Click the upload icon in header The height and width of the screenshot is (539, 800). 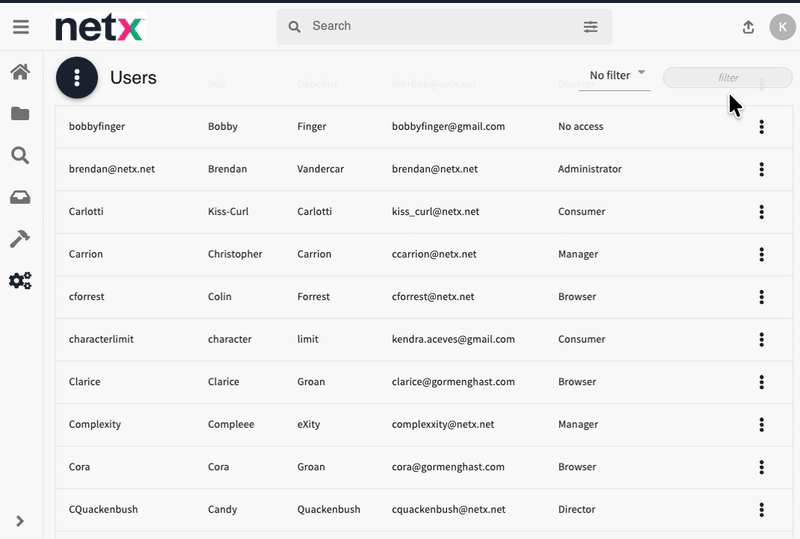pyautogui.click(x=748, y=27)
